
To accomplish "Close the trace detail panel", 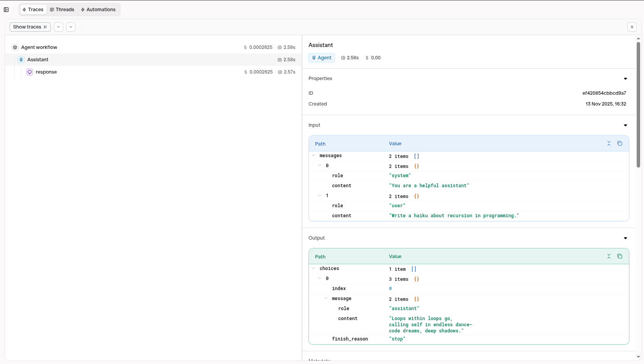I will (632, 27).
